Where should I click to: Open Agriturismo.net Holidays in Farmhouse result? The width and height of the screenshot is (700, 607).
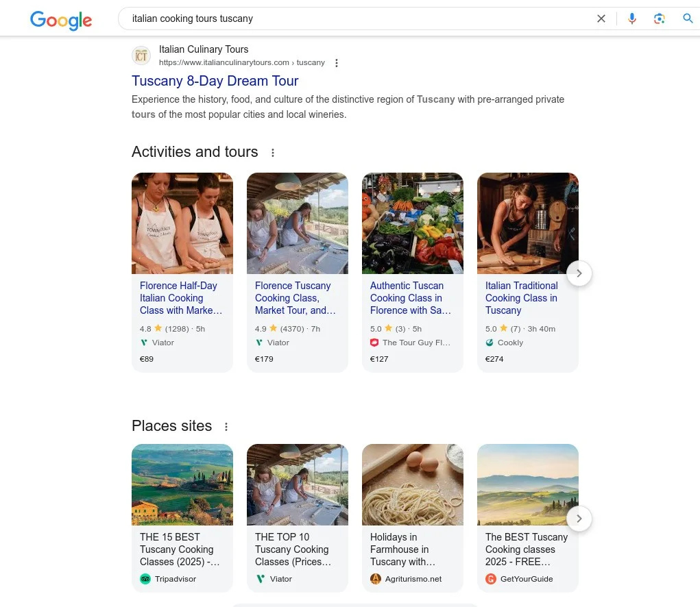(x=412, y=549)
